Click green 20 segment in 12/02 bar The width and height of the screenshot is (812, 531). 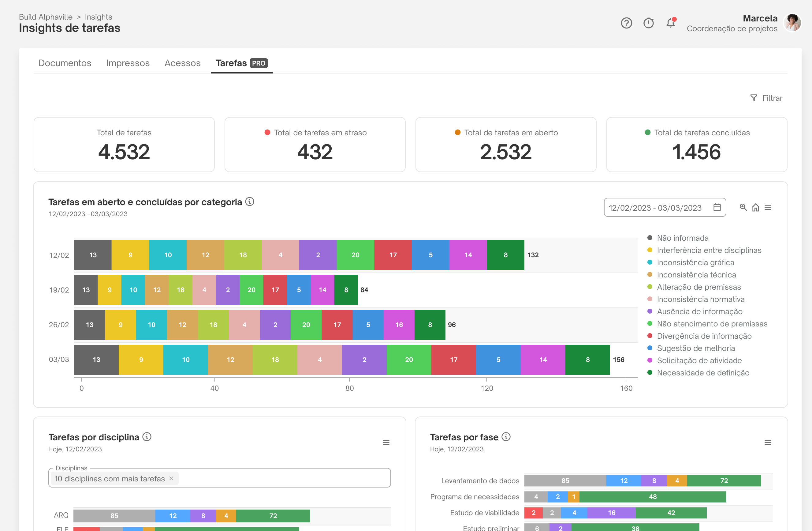pos(356,255)
